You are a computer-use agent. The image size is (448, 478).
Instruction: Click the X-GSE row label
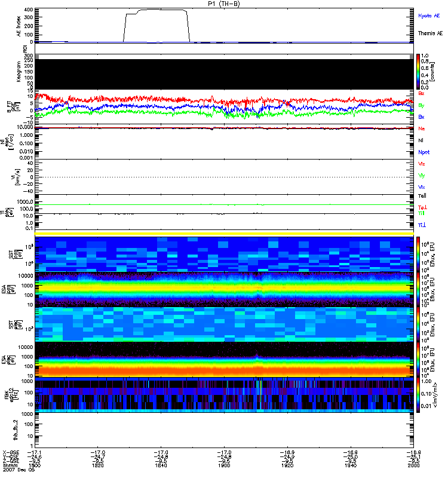(x=10, y=453)
